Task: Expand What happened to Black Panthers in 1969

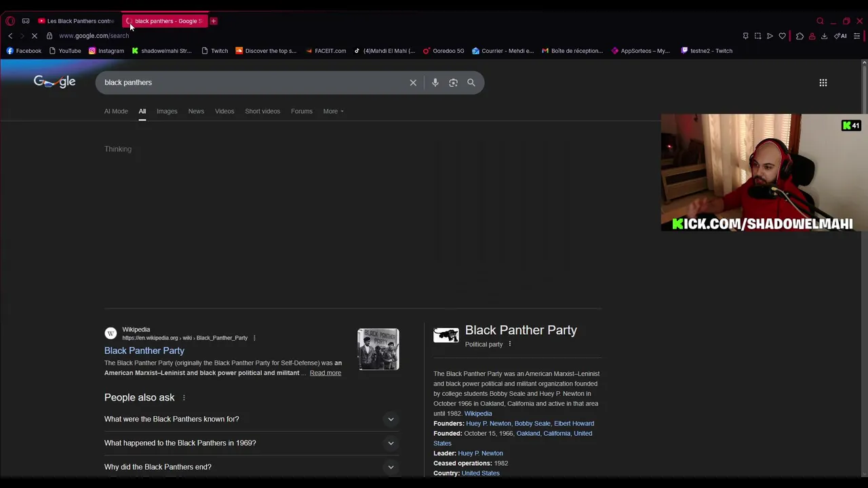Action: tap(252, 443)
